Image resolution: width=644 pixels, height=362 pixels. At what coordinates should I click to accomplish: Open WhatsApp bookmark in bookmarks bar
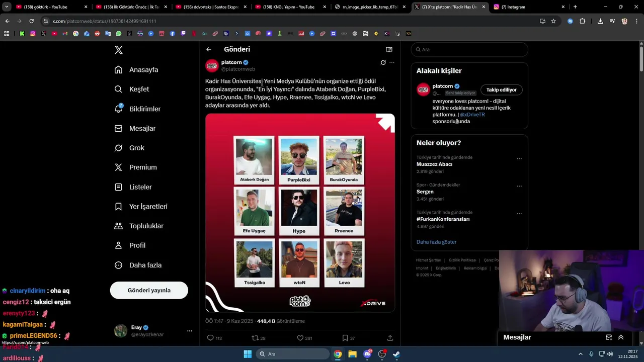(119, 34)
